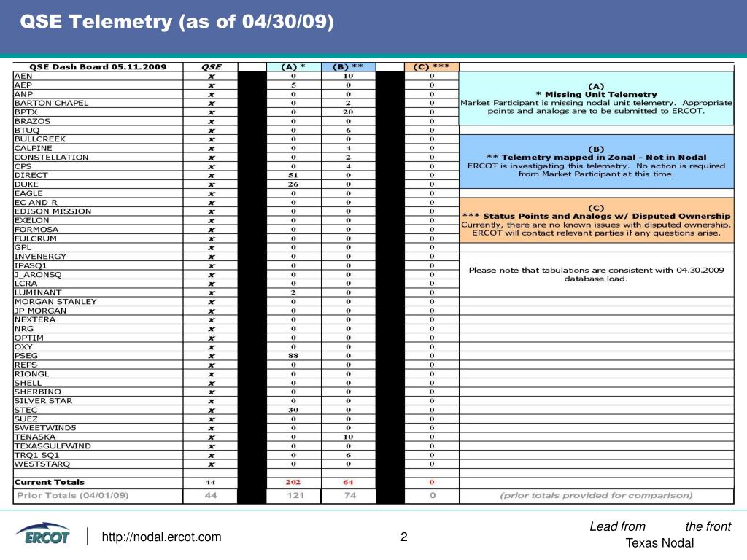Screen dimensions: 747x560
Task: Select the SILVER STAR row label
Action: pyautogui.click(x=43, y=401)
